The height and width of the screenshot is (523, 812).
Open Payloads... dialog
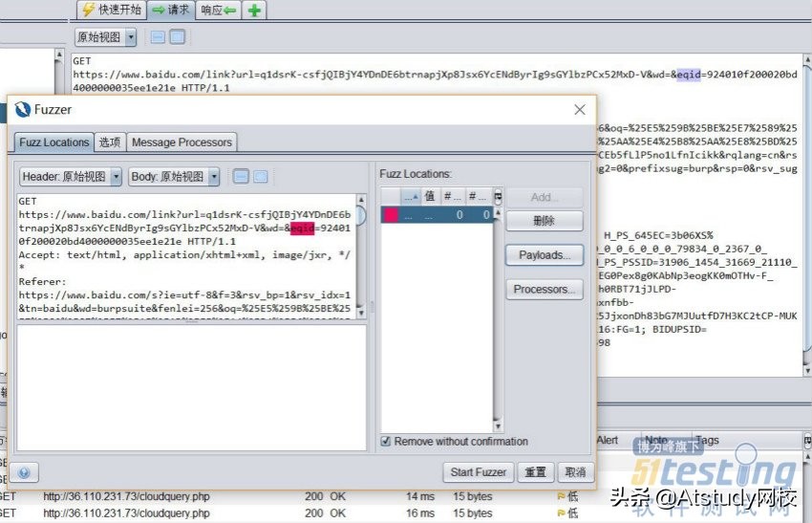point(545,255)
